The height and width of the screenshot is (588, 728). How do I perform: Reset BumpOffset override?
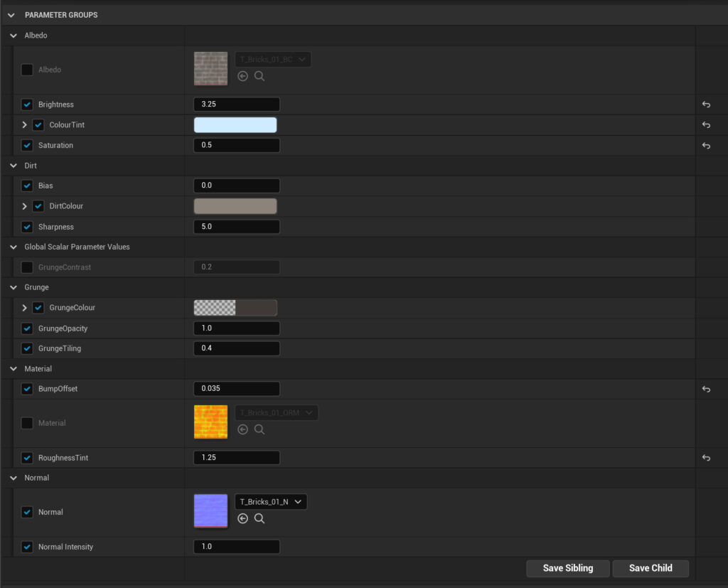(x=705, y=389)
